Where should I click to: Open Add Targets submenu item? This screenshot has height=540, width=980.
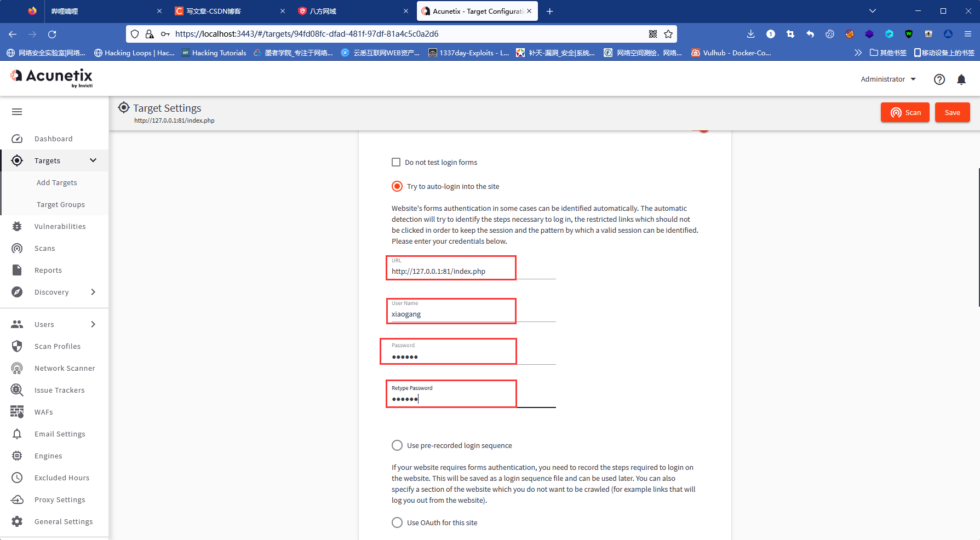coord(56,182)
